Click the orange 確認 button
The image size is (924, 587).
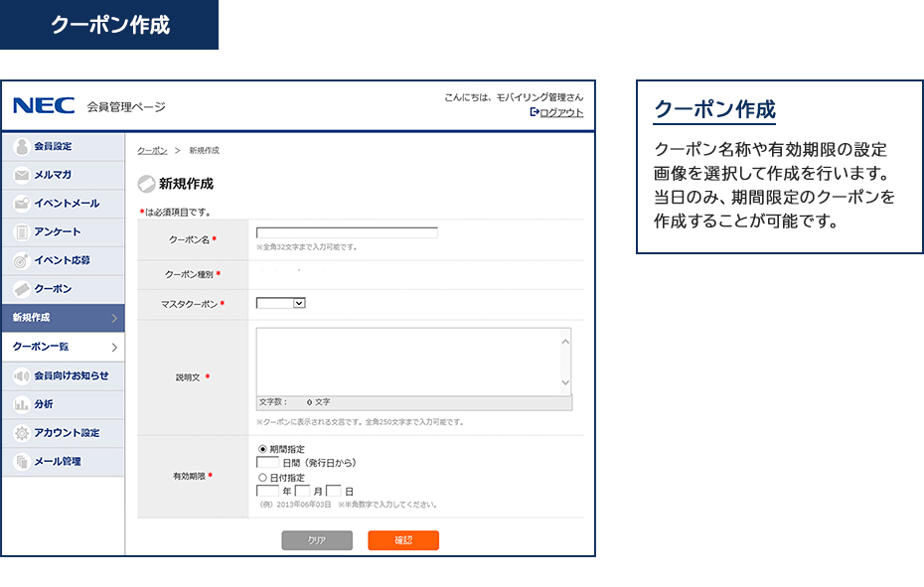tap(403, 540)
